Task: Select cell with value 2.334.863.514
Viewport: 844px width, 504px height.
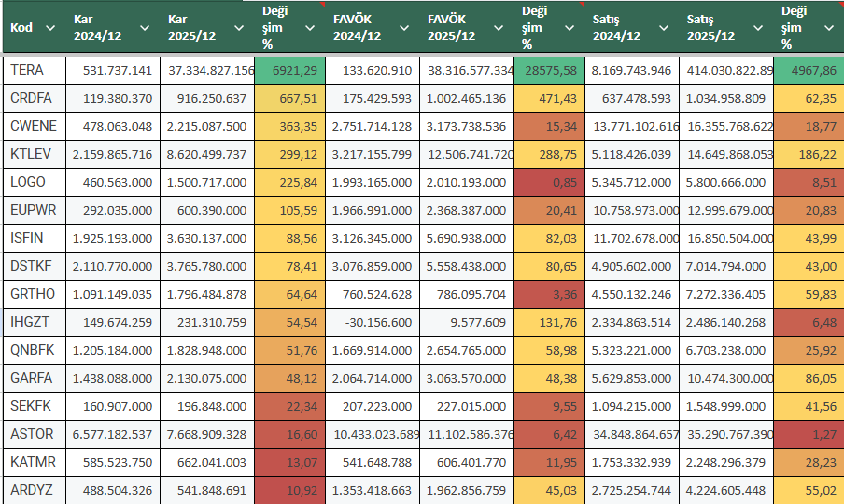Action: (632, 322)
